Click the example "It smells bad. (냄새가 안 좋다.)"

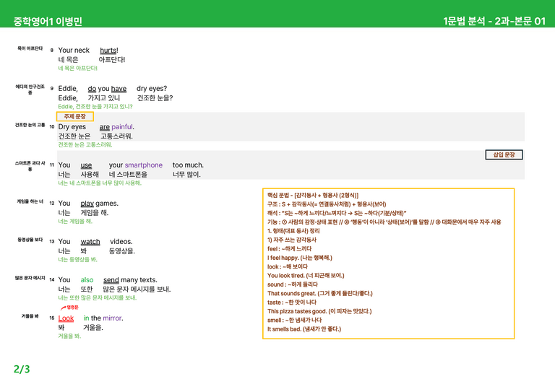coord(304,329)
